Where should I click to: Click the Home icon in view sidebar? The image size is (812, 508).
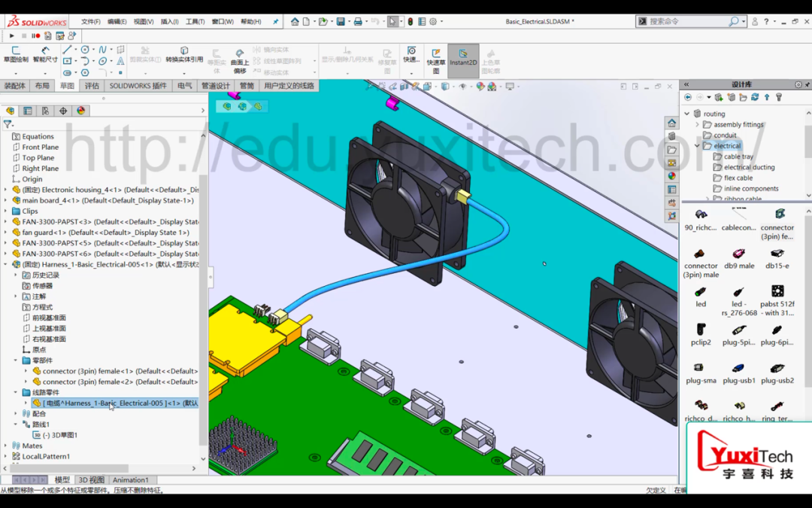point(671,123)
